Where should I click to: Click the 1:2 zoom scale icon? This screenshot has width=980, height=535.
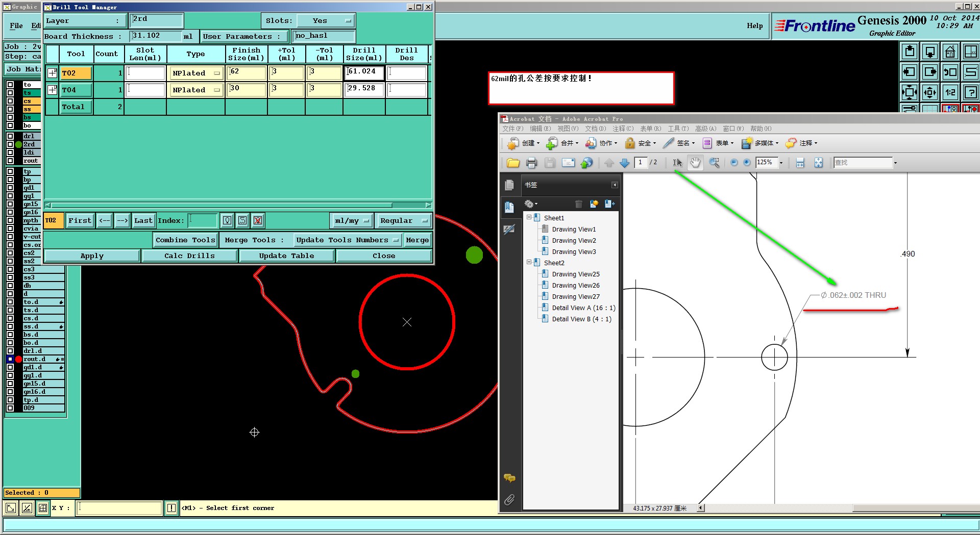pos(950,92)
